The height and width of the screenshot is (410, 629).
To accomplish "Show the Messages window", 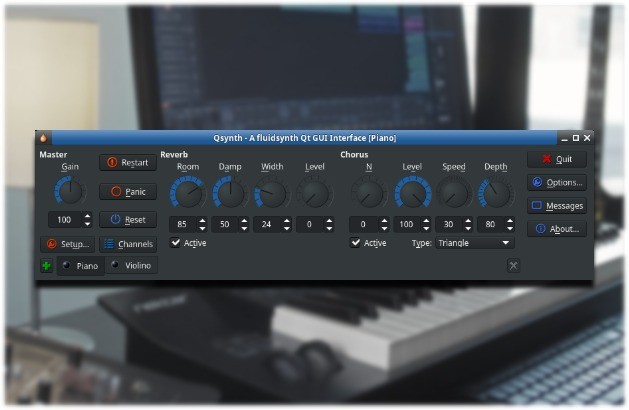I will click(557, 206).
